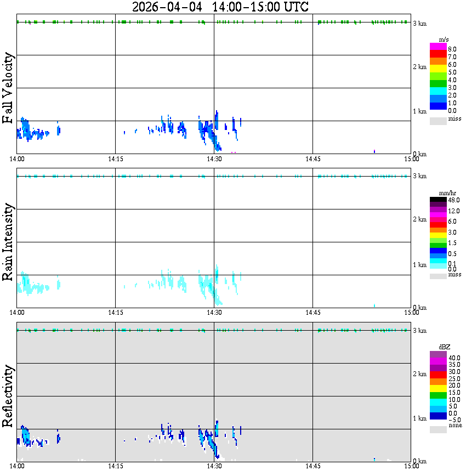Screen dimensions: 466x476
Task: Click the "2 km" height label beside the Reflectivity plot
Action: (x=419, y=374)
